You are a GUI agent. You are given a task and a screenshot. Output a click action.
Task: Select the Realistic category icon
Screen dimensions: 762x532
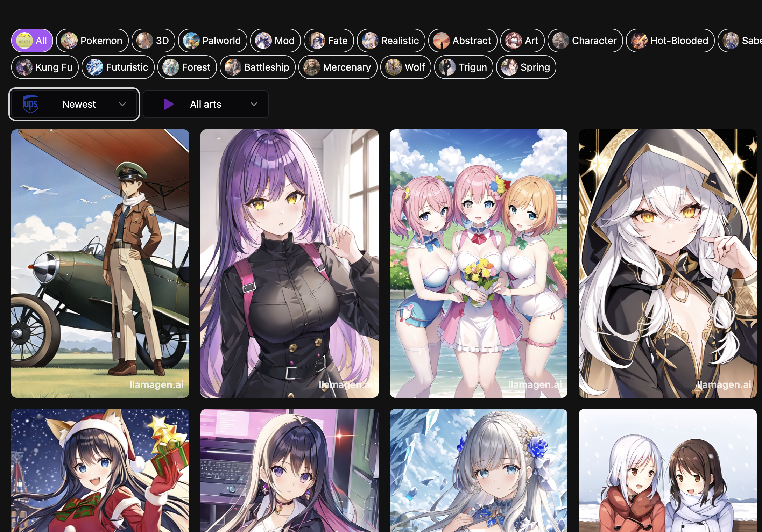pos(369,41)
